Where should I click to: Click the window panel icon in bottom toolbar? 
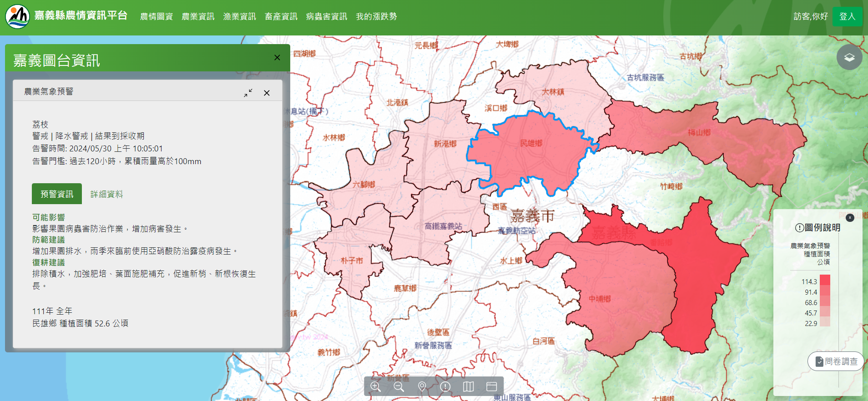coord(491,386)
